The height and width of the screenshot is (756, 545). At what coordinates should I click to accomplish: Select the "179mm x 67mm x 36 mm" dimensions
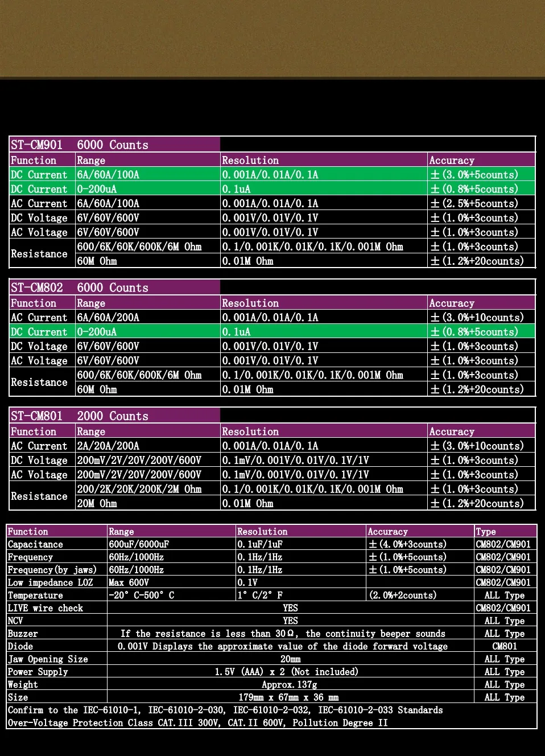click(x=288, y=697)
